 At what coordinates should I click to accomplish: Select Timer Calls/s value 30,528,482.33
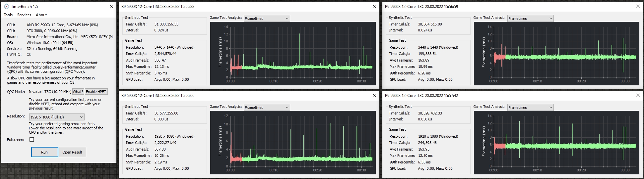tap(430, 113)
